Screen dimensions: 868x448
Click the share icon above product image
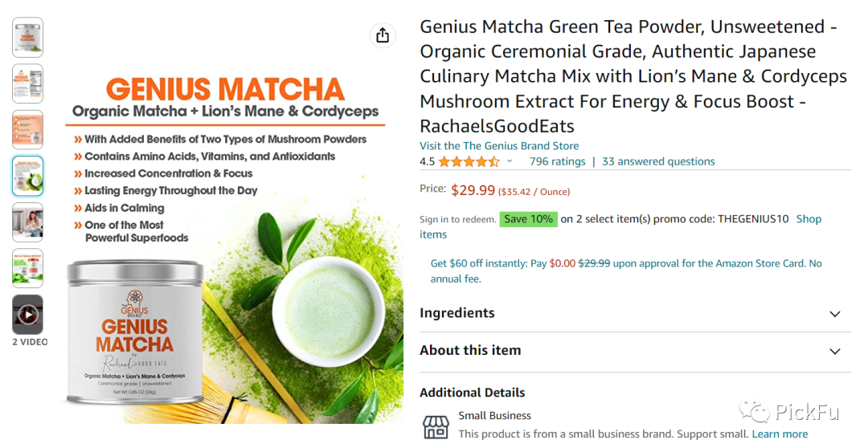tap(383, 35)
